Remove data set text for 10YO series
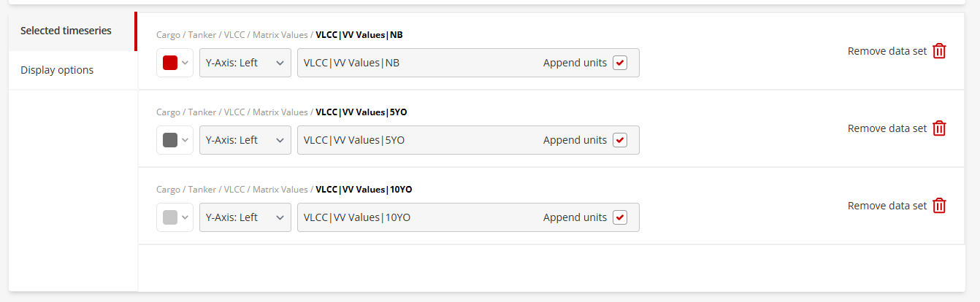 click(x=887, y=206)
